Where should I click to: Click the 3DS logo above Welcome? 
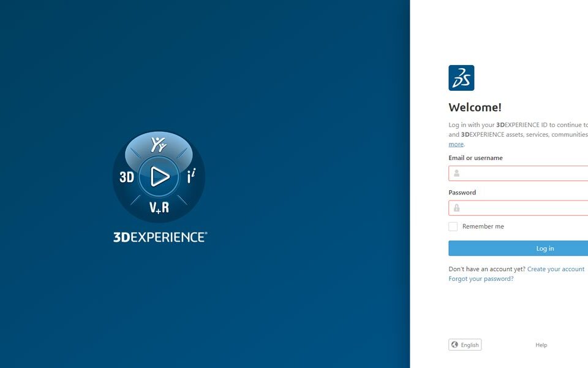tap(461, 77)
